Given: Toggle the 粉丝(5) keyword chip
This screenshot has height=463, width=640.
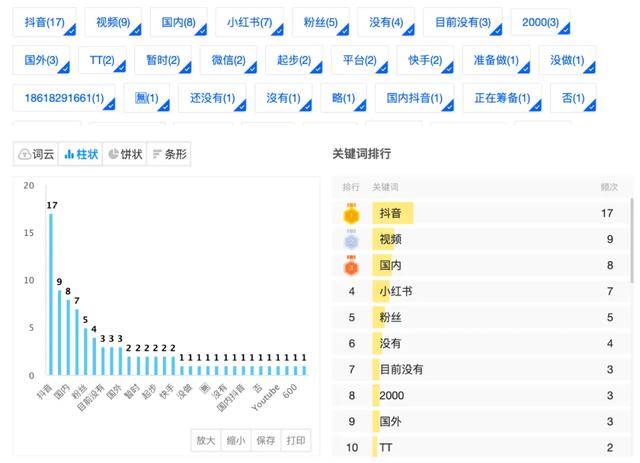Looking at the screenshot, I should tap(320, 22).
